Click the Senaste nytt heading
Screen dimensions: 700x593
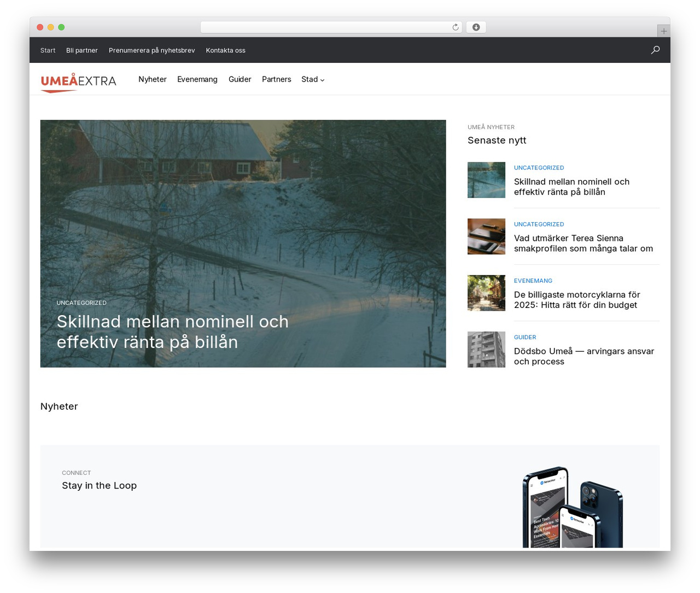tap(497, 140)
